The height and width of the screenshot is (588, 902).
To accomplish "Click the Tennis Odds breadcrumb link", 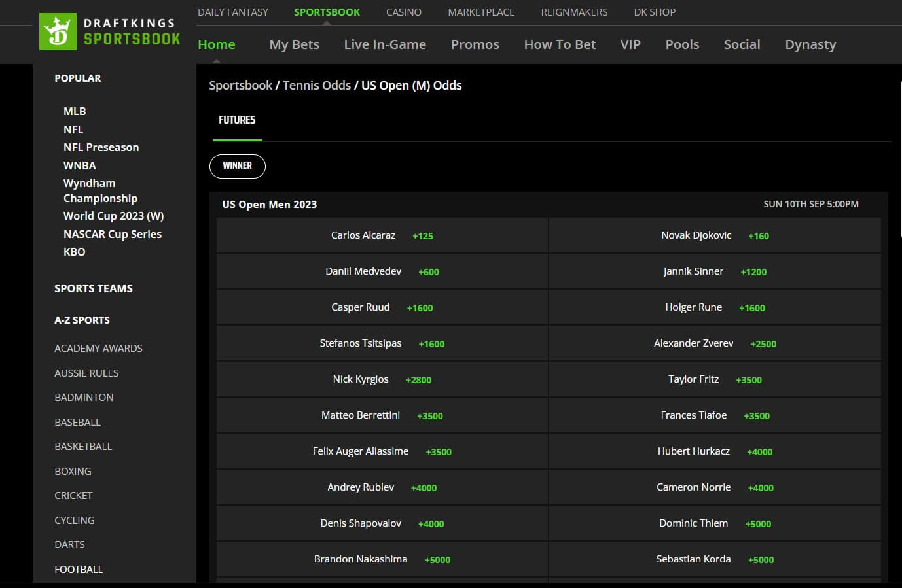I will point(317,85).
